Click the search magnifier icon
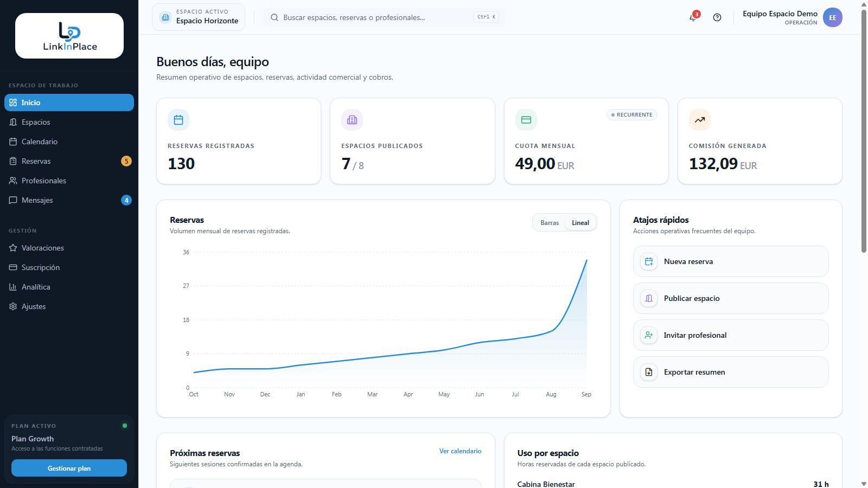The height and width of the screenshot is (488, 868). click(275, 17)
